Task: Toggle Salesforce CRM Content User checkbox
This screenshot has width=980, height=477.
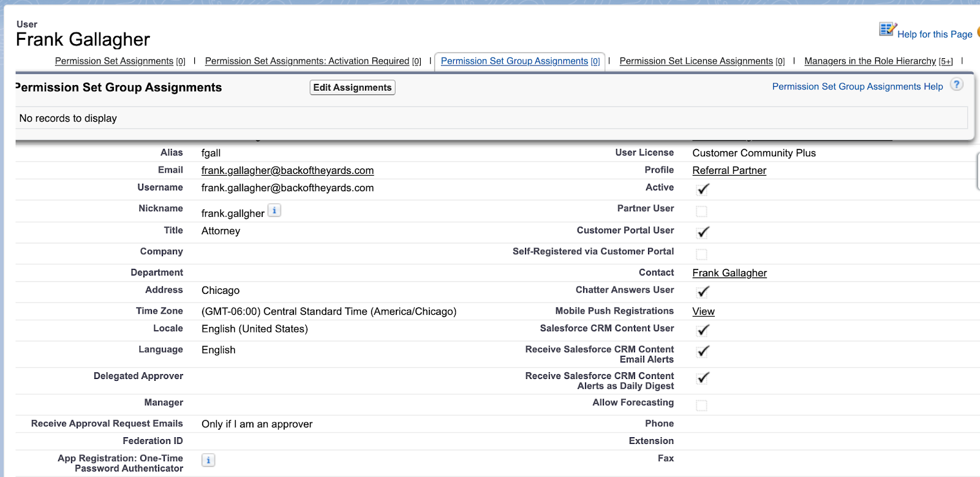Action: [x=703, y=329]
